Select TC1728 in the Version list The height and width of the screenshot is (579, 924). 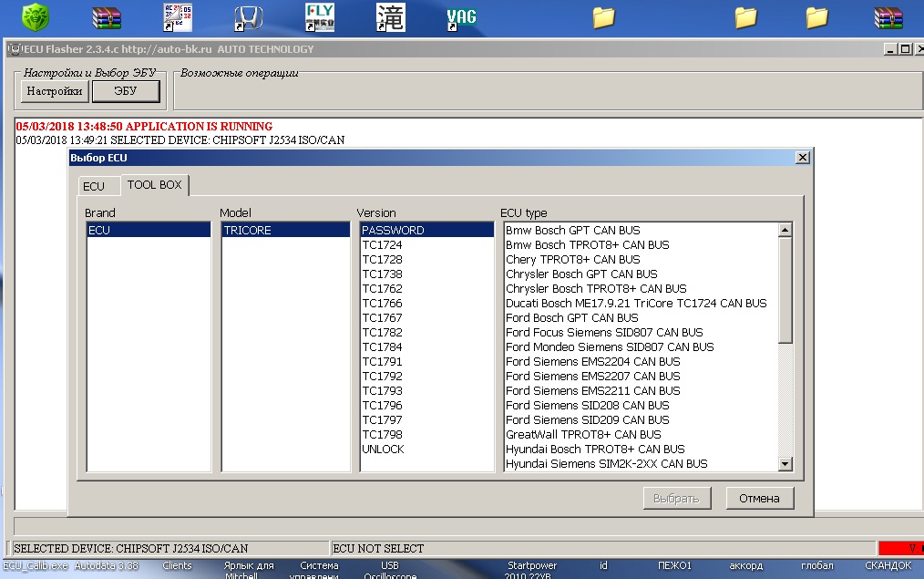[x=427, y=260]
